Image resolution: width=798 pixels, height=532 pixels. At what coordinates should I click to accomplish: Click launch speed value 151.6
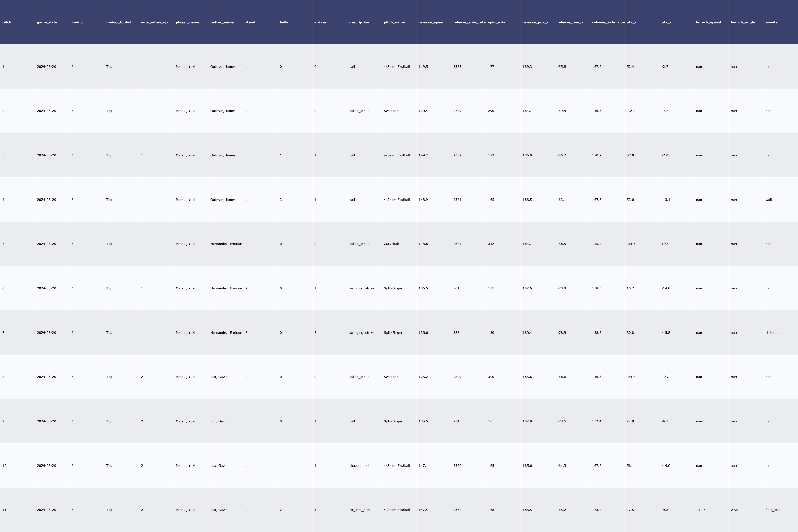coord(700,510)
